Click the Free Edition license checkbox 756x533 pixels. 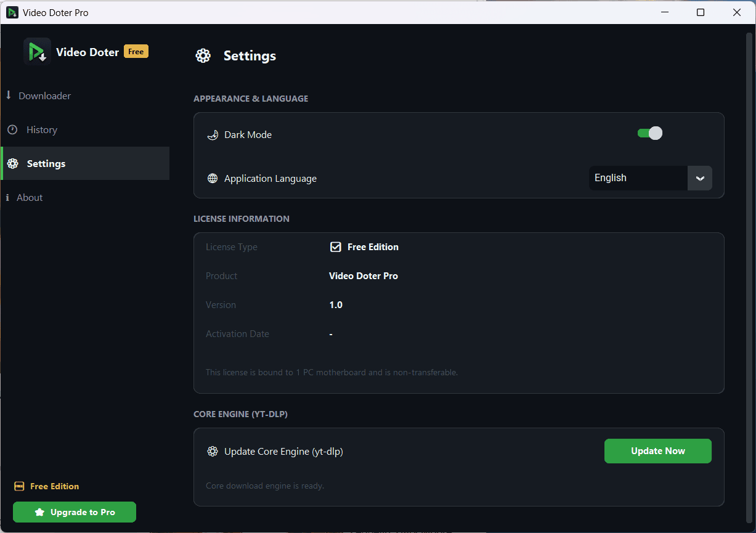336,246
